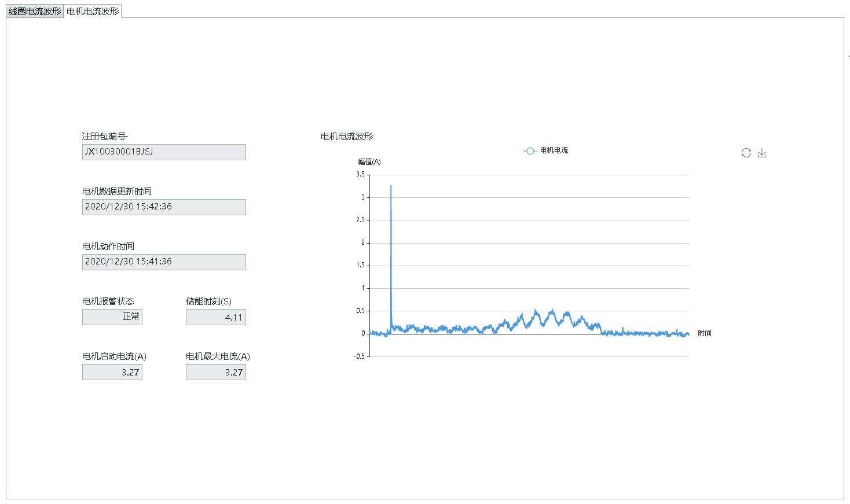This screenshot has height=504, width=850.
Task: Click the 注册包编号 label text
Action: point(104,137)
